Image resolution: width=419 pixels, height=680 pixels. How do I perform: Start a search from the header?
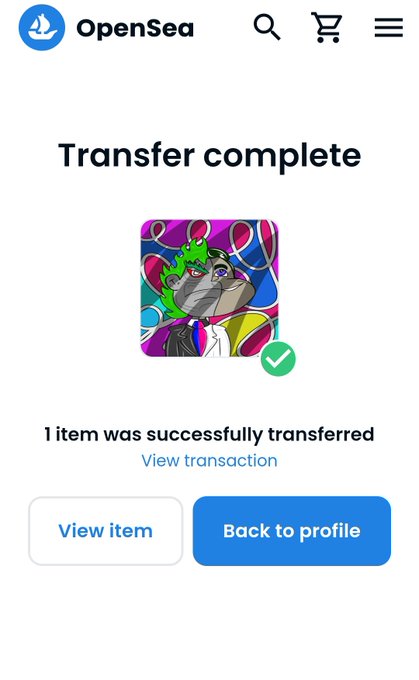267,27
